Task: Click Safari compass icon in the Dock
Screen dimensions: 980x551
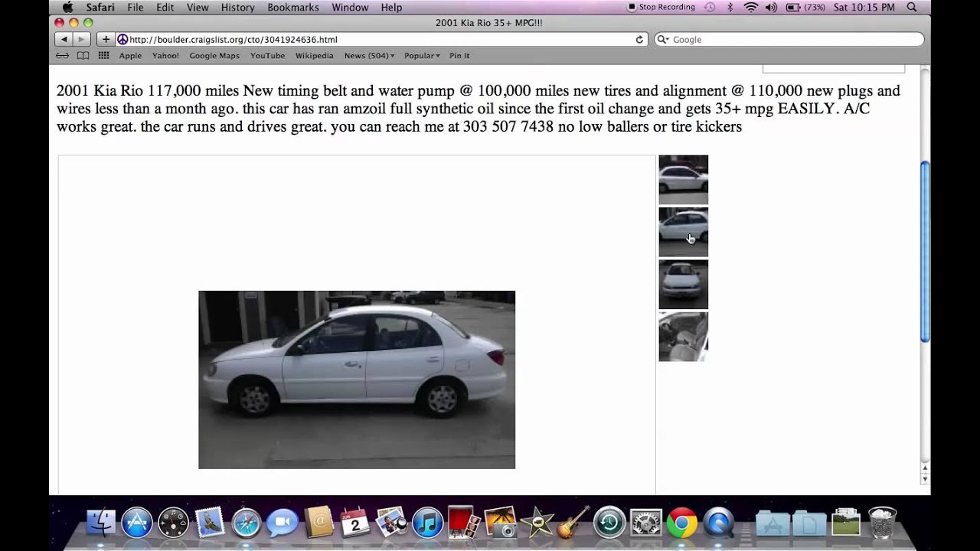Action: (246, 523)
